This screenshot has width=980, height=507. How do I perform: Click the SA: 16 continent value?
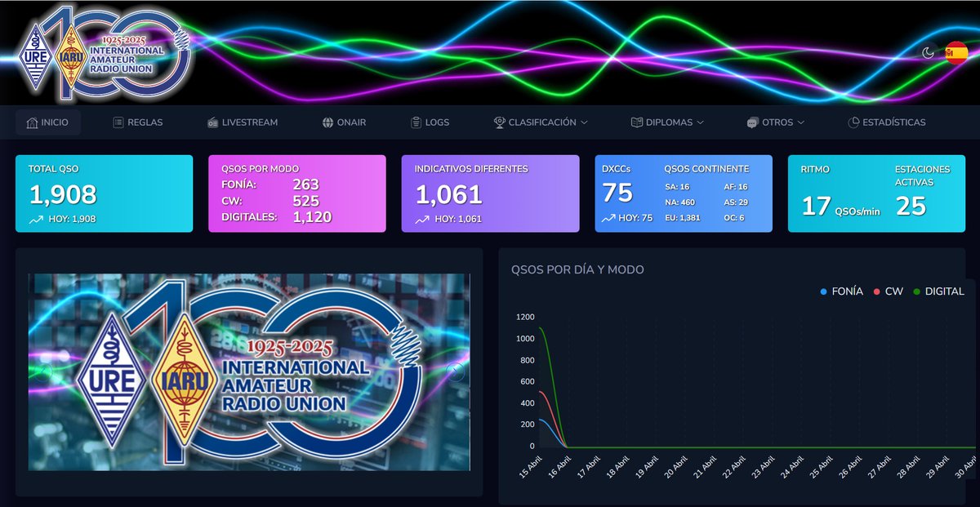point(677,187)
